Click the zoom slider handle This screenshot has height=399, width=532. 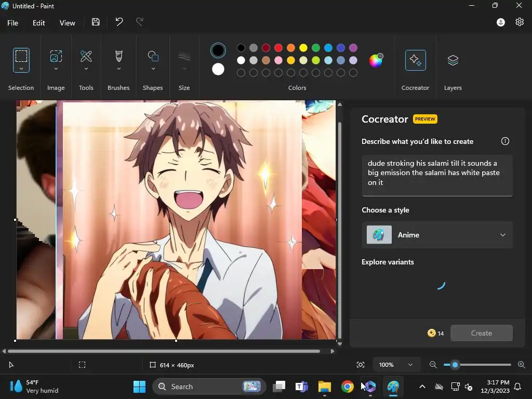click(x=455, y=365)
